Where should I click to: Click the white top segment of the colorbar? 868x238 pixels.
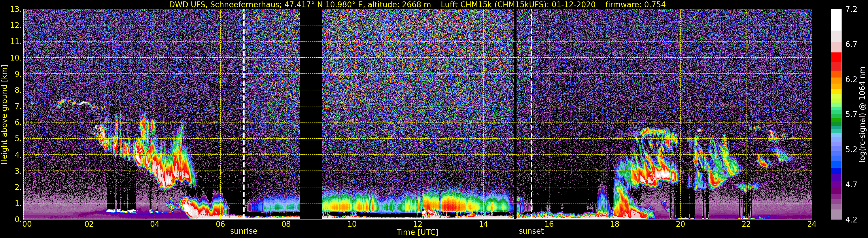tap(836, 20)
